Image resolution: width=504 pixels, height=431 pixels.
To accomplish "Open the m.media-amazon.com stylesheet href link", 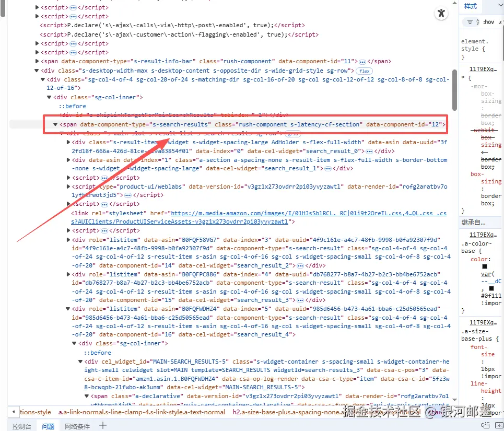I will click(x=259, y=217).
